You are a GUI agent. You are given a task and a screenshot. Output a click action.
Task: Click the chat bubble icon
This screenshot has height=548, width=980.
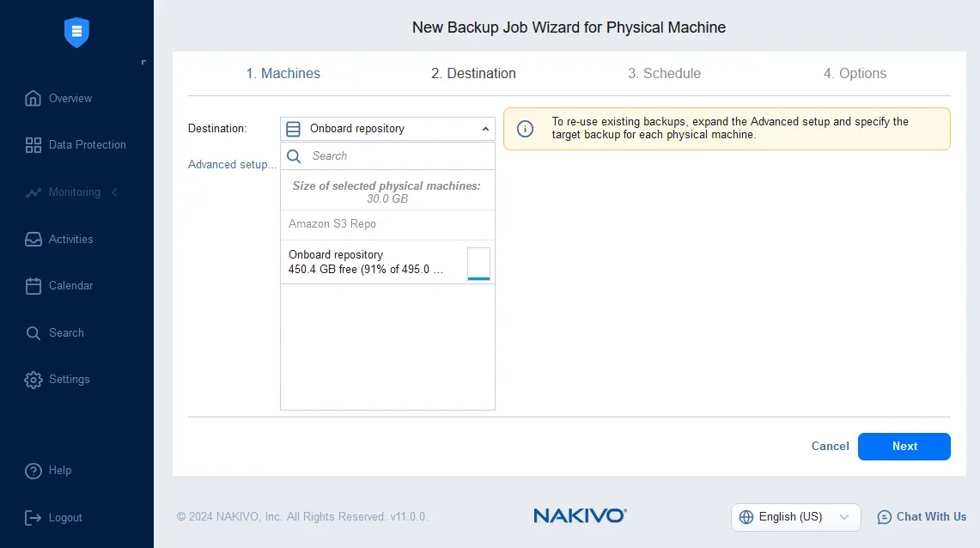point(884,517)
